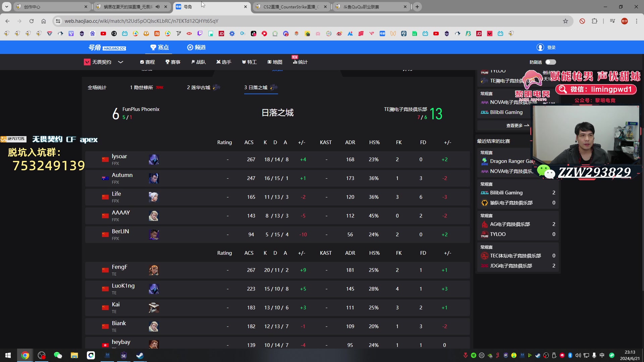Screen dimensions: 644x362
Task: Open the Twitch bookmark icon
Action: (x=200, y=34)
